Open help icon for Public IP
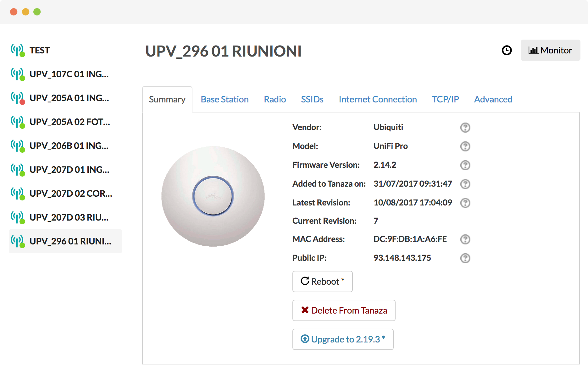Screen dimensions: 588x372 click(x=465, y=258)
